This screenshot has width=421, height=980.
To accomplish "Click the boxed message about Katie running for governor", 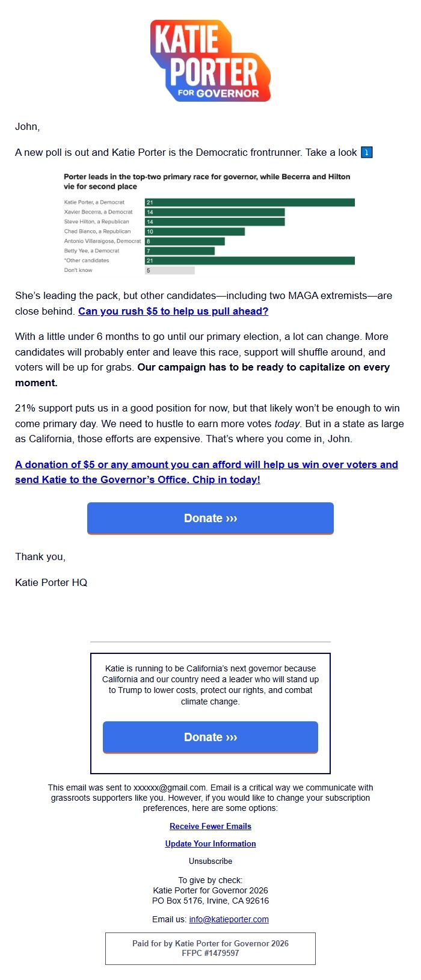I will point(210,685).
